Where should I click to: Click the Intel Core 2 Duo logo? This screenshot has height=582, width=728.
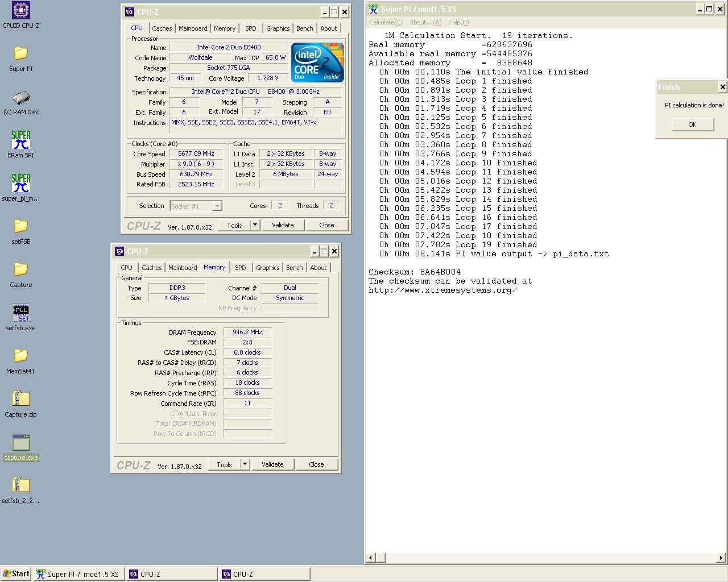pos(317,62)
